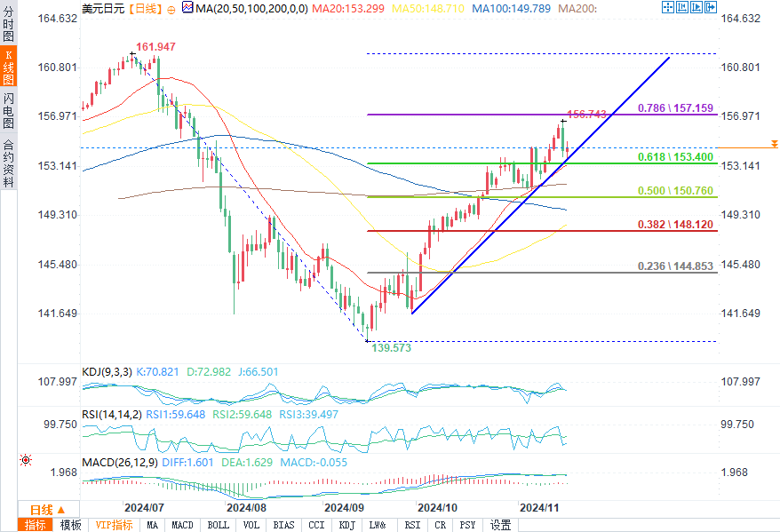Click the RSI(14,14,2) panel label

[x=112, y=415]
